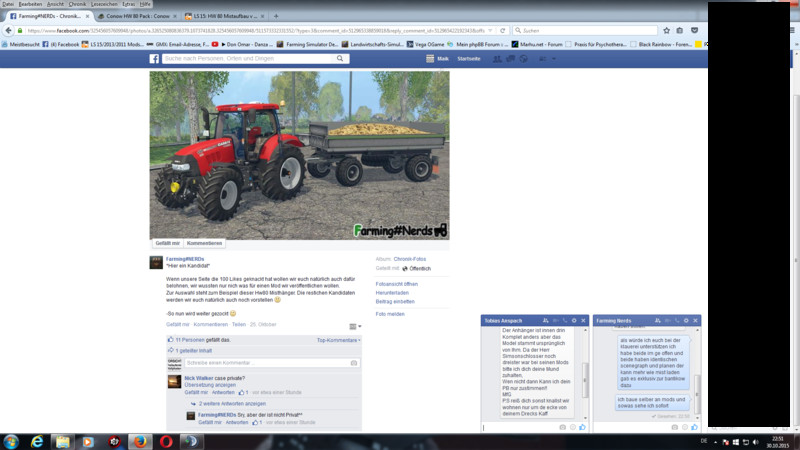Image resolution: width=800 pixels, height=450 pixels.
Task: Open the Top-Kommentare sorting dropdown
Action: pos(339,340)
